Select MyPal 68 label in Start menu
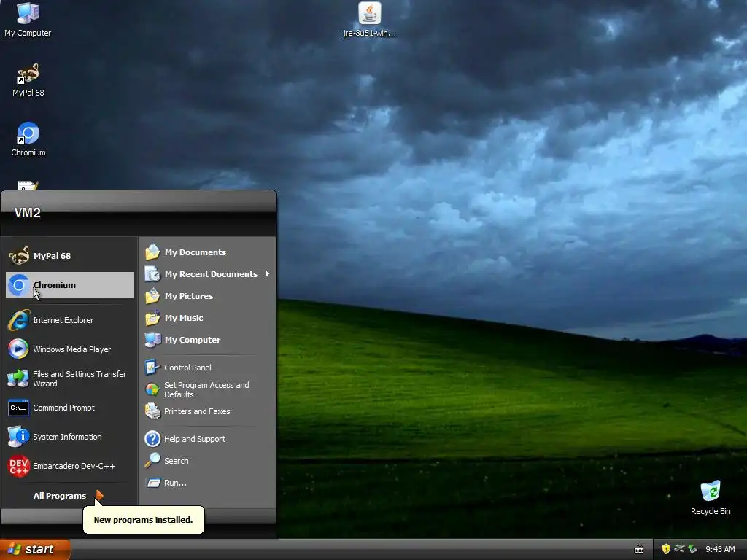747x560 pixels. [52, 256]
